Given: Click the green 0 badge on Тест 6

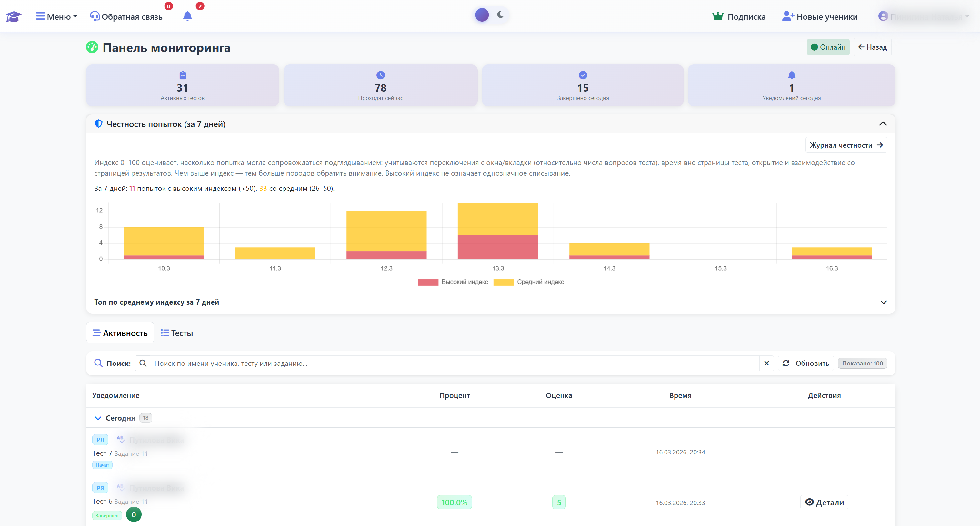Looking at the screenshot, I should point(134,515).
